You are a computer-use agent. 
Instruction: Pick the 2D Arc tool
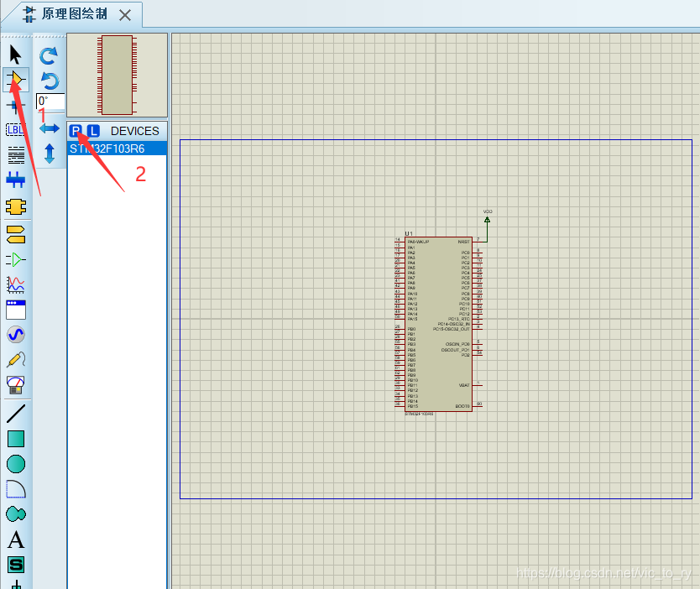point(16,489)
